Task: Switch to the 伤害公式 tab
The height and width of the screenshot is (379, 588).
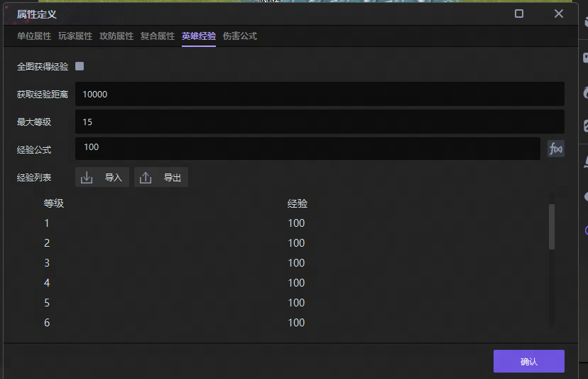Action: click(240, 36)
